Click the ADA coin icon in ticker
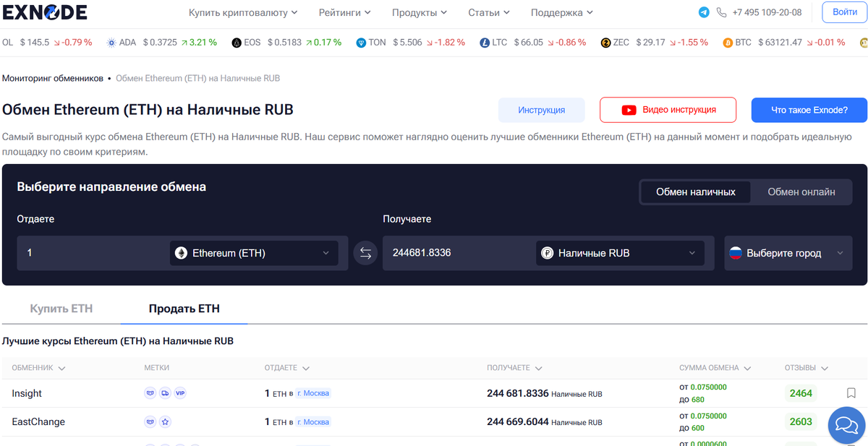Screen dimensions: 868x446 [x=111, y=43]
